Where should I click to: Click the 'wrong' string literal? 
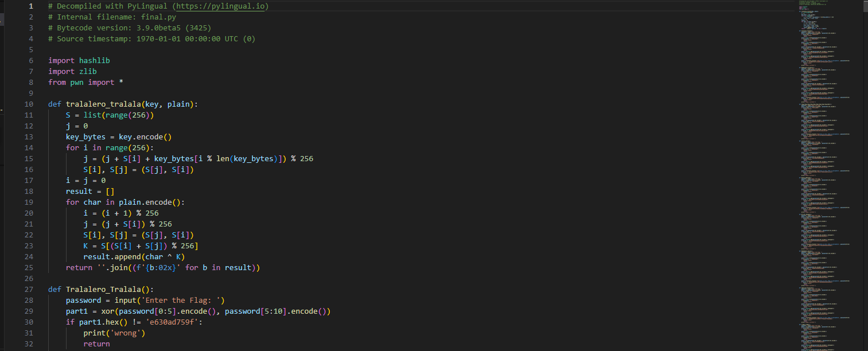coord(127,333)
